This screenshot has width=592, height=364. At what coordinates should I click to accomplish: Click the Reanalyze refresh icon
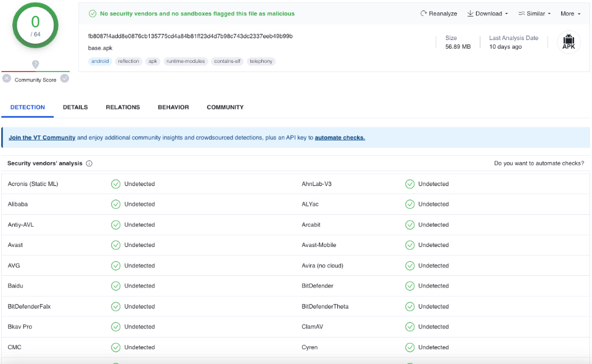click(423, 14)
